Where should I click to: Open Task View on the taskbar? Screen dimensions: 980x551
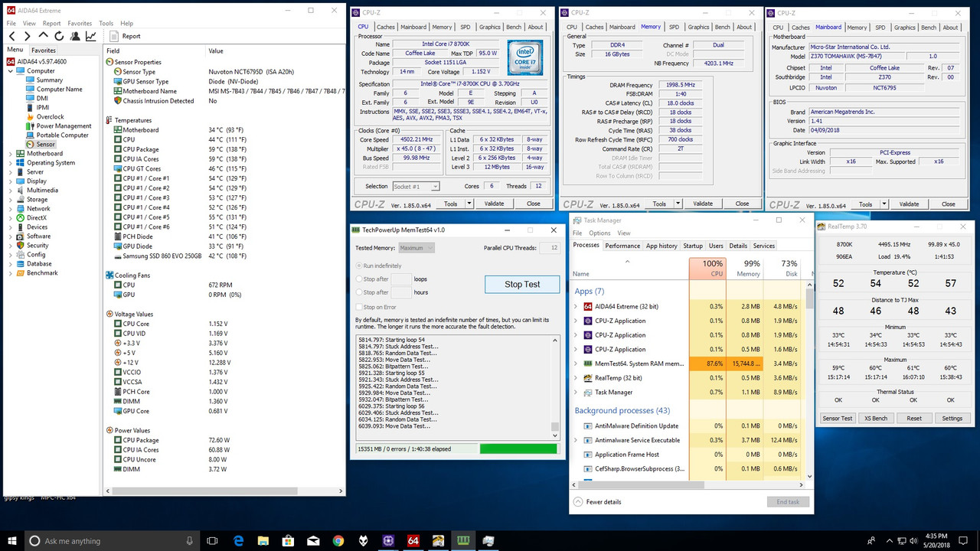(212, 540)
